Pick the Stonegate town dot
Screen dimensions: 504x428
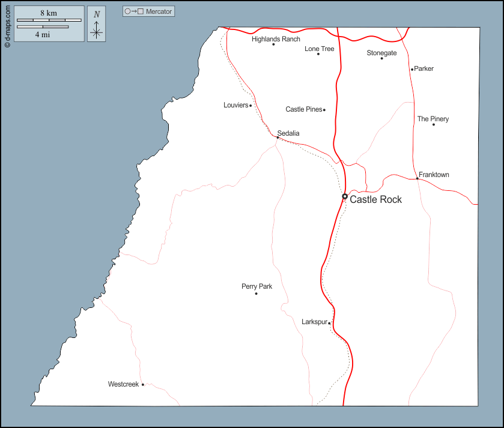click(381, 58)
